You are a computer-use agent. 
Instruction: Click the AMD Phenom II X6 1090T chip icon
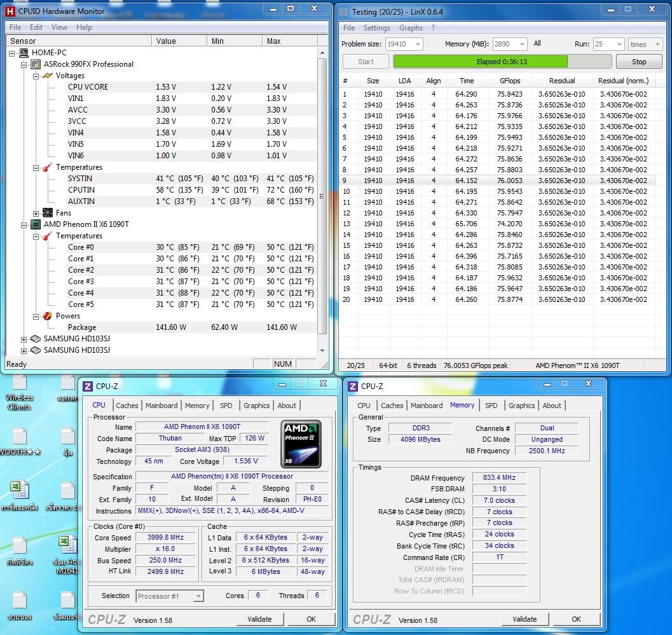tap(36, 224)
